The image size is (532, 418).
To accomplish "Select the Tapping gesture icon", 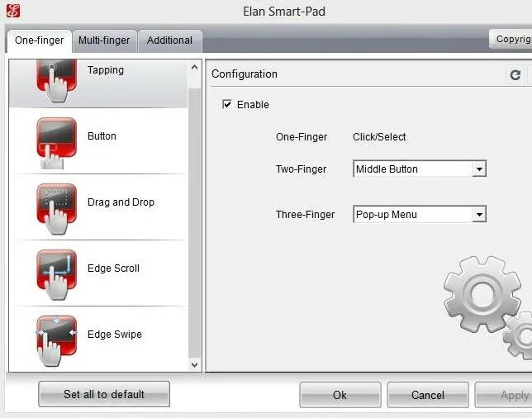I will point(56,81).
